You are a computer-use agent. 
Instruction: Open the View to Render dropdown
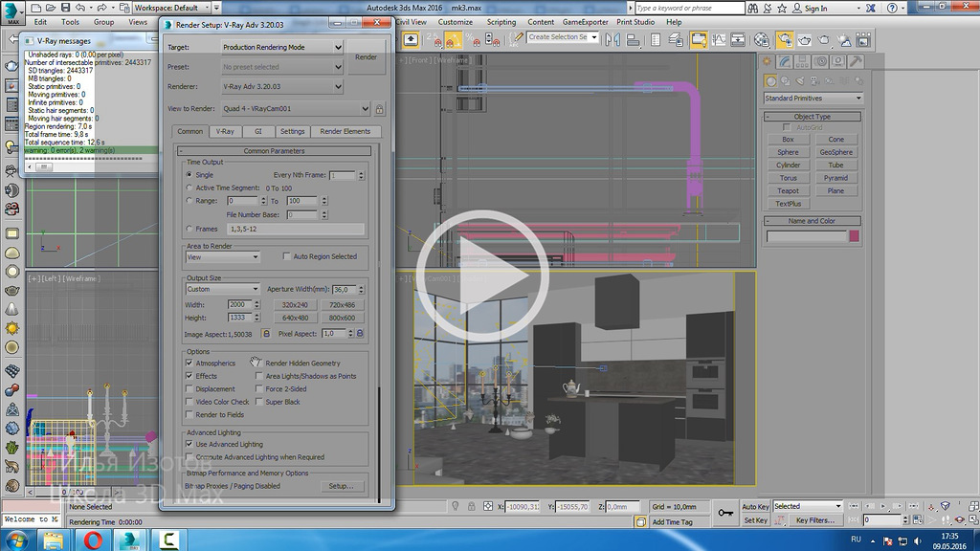click(x=296, y=109)
